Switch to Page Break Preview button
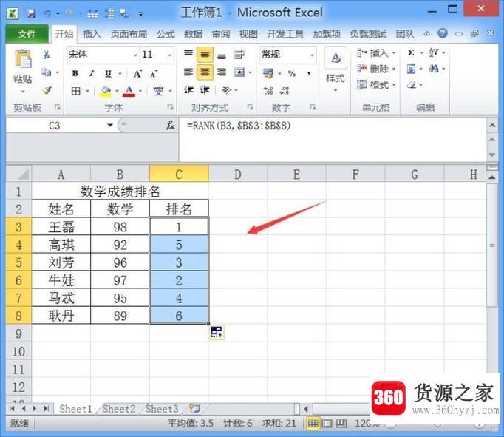 point(341,424)
